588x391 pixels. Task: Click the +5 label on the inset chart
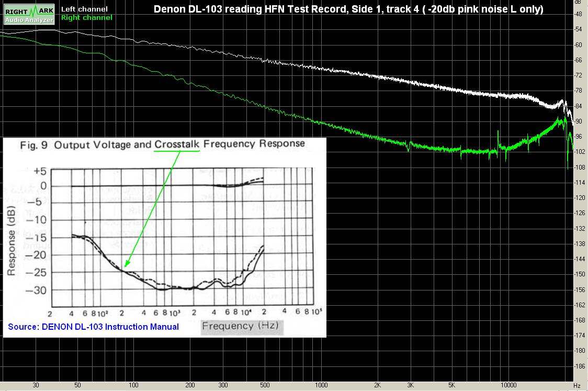point(40,172)
